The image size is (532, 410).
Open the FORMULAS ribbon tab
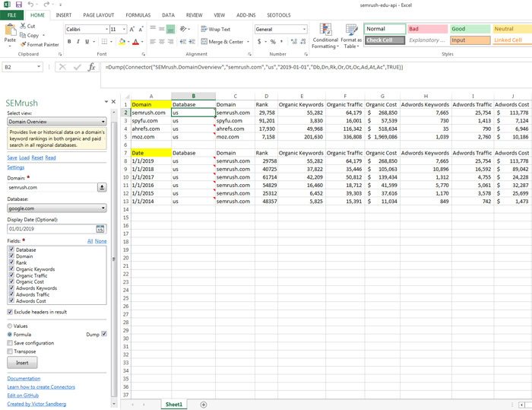point(138,14)
